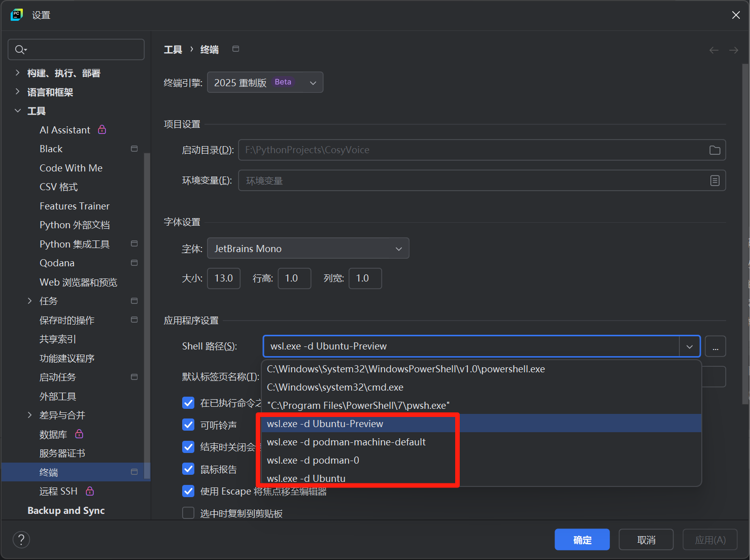Open AI Assistant settings page
The image size is (750, 560).
point(65,130)
